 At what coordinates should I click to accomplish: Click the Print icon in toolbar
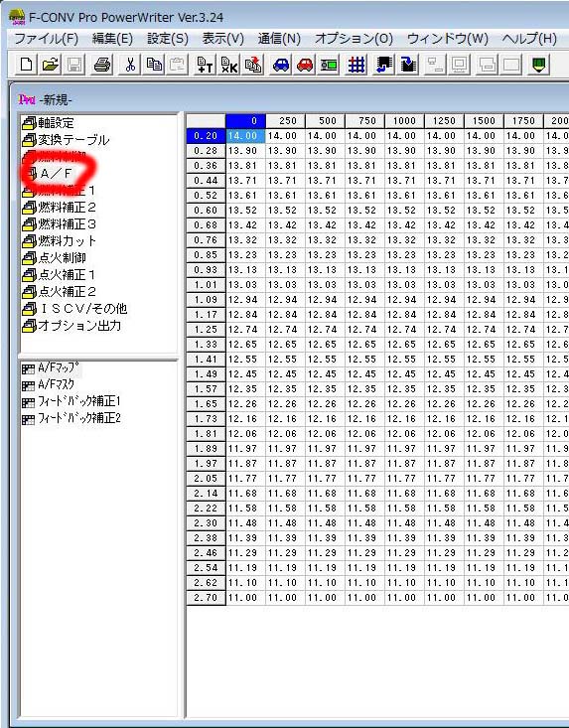(102, 65)
